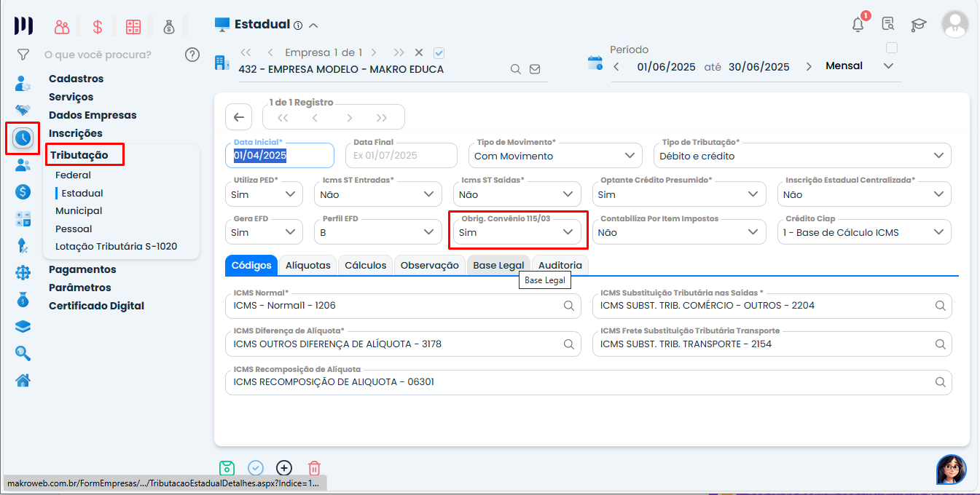Viewport: 980px width, 495px height.
Task: Click the add new record plus icon
Action: (x=284, y=468)
